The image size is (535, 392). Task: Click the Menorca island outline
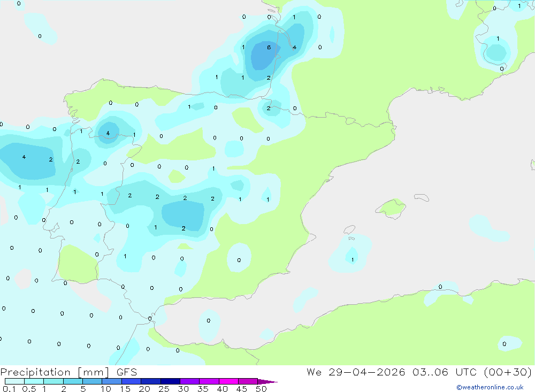tap(422, 197)
